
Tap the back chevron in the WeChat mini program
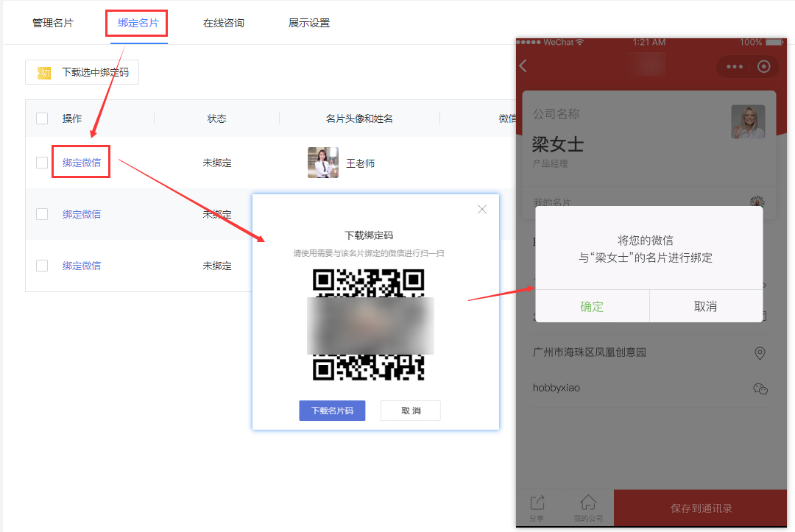[523, 66]
